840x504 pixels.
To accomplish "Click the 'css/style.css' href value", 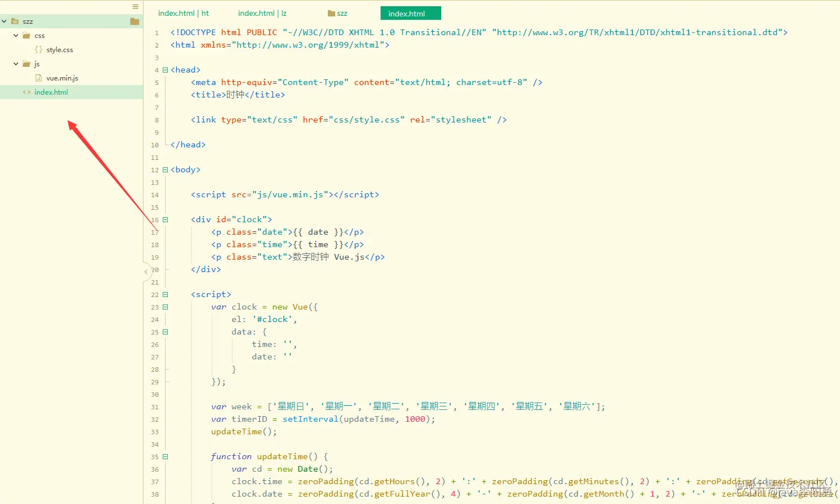I will click(x=366, y=120).
